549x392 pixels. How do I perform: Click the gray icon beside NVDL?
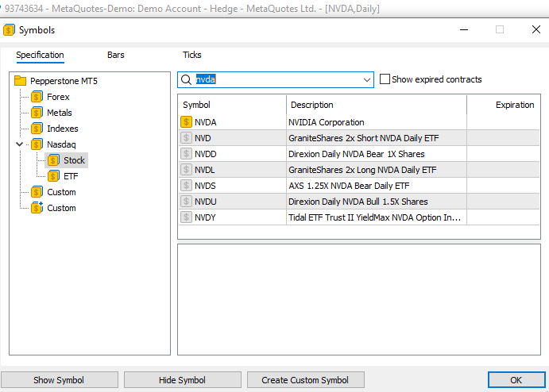point(186,170)
